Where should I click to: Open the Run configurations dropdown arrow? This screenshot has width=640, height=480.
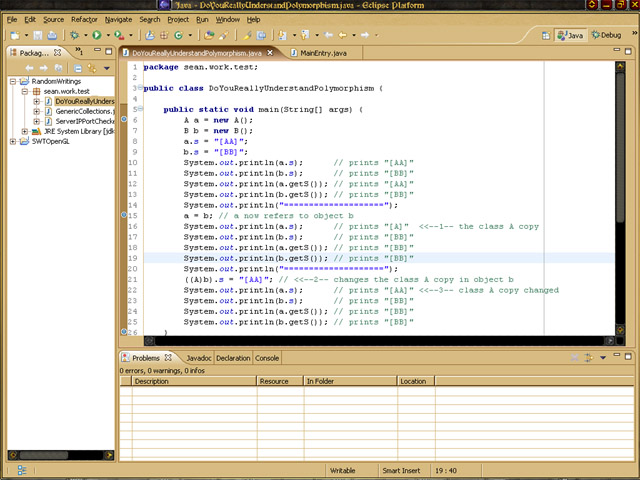click(108, 36)
